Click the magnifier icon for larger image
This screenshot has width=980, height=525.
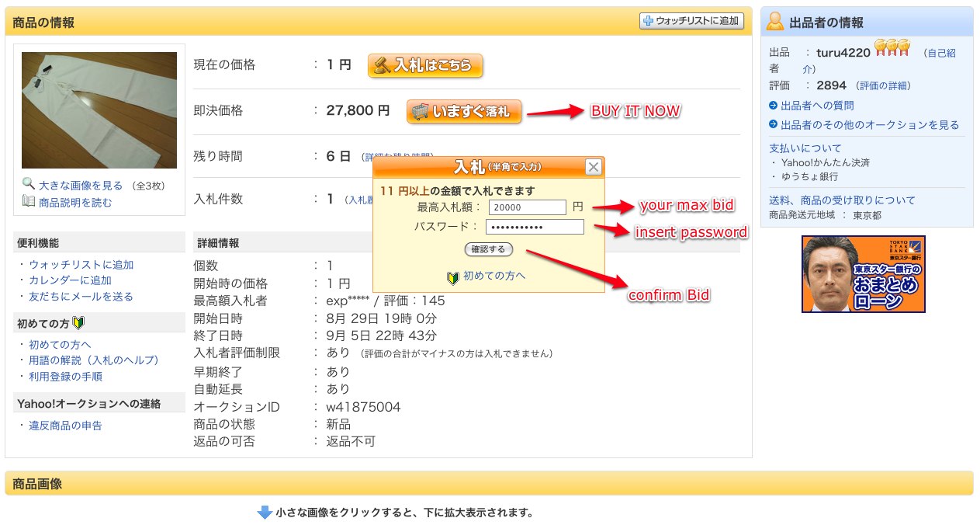28,185
